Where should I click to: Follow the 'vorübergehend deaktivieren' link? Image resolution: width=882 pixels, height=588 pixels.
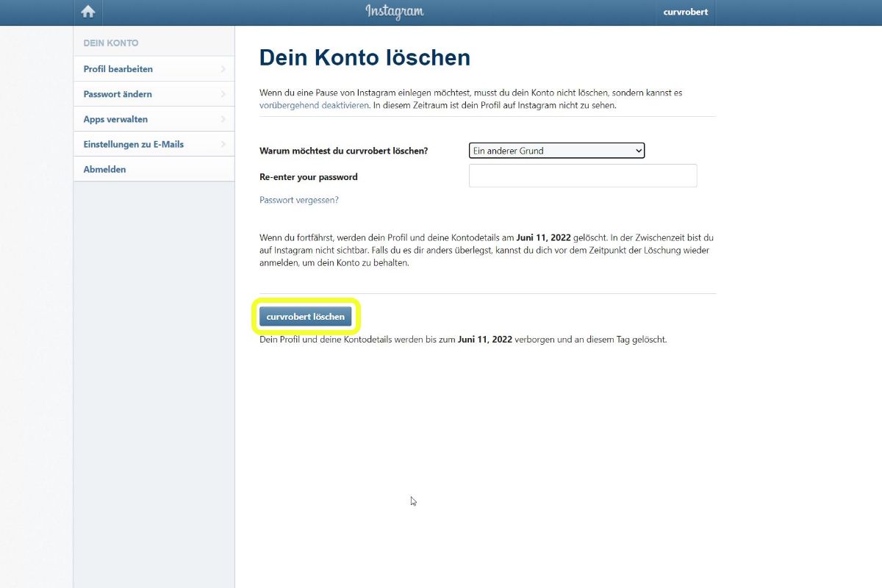pyautogui.click(x=314, y=105)
